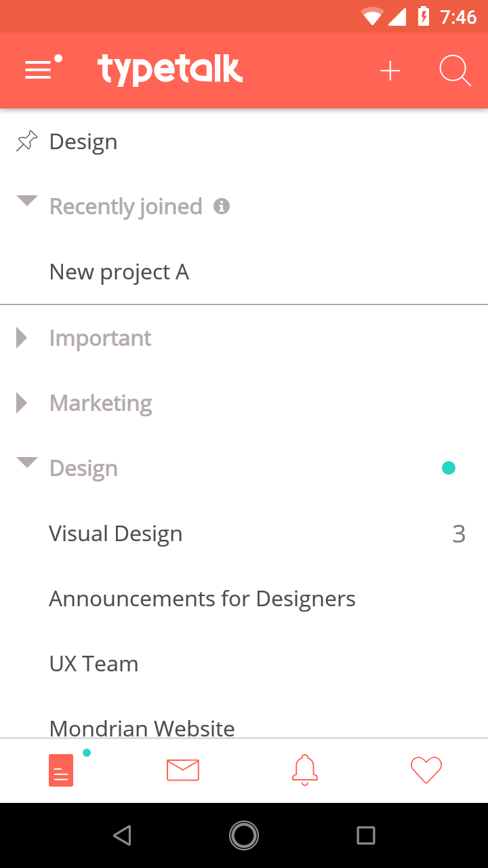This screenshot has width=488, height=868.
Task: Open the New project A topic
Action: pyautogui.click(x=244, y=272)
